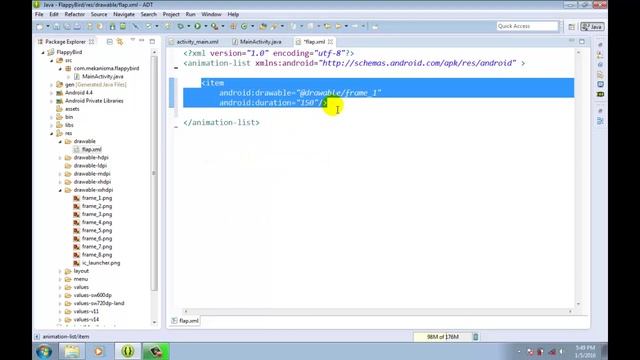Collapse the drawable-xxhdpi folder
640x360 pixels.
(x=60, y=190)
